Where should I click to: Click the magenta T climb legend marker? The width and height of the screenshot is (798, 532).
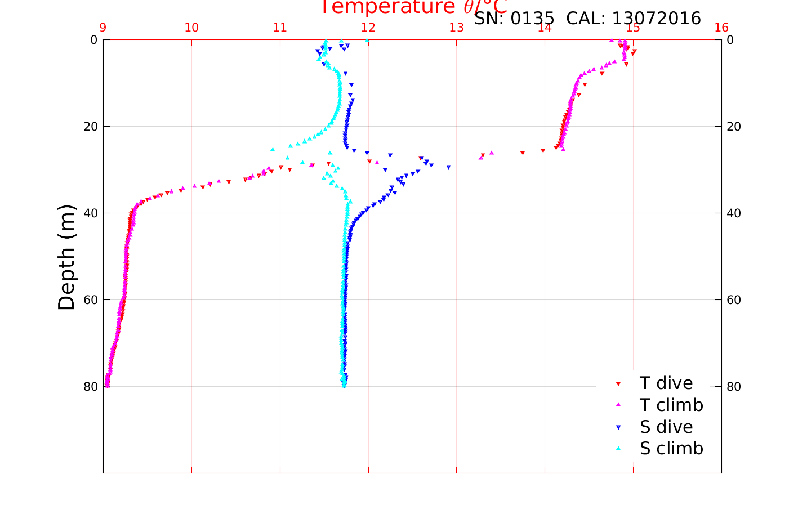618,405
